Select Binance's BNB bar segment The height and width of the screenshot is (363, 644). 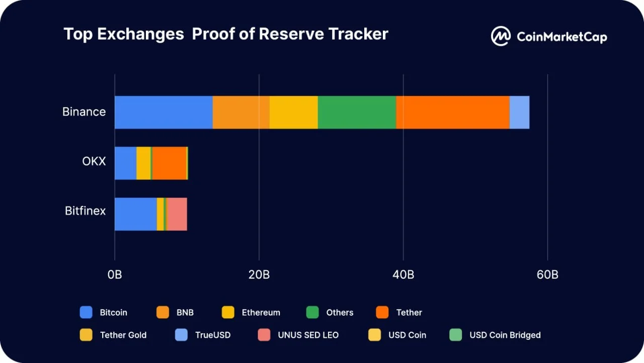(241, 112)
